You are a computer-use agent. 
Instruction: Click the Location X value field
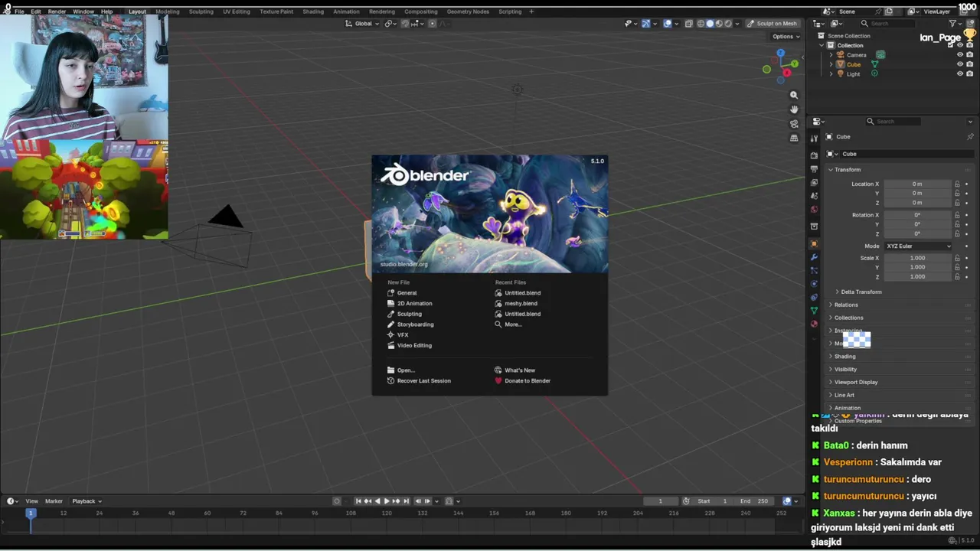pos(917,184)
